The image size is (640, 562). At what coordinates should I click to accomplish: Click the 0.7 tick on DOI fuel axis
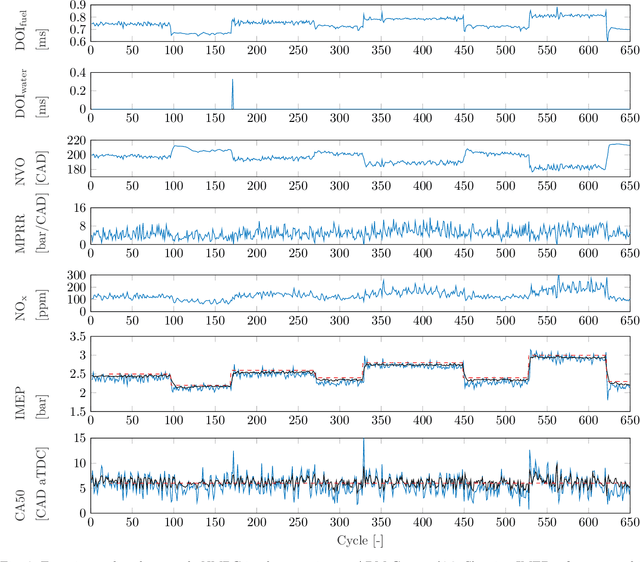78,29
